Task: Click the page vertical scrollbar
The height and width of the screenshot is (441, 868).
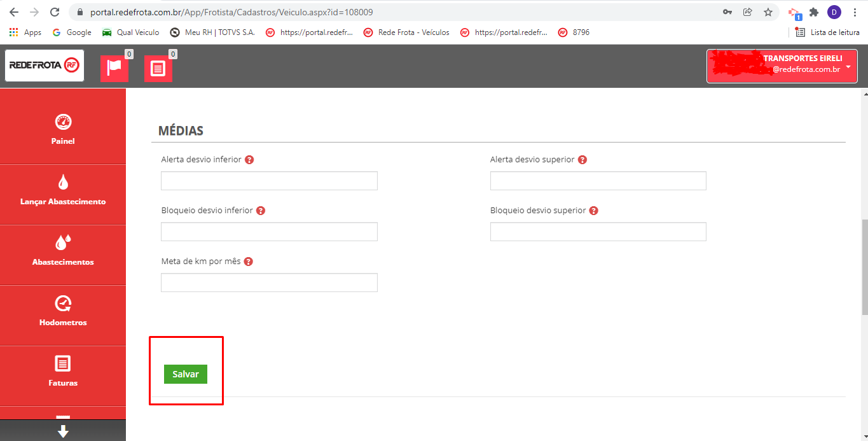Action: (864, 267)
